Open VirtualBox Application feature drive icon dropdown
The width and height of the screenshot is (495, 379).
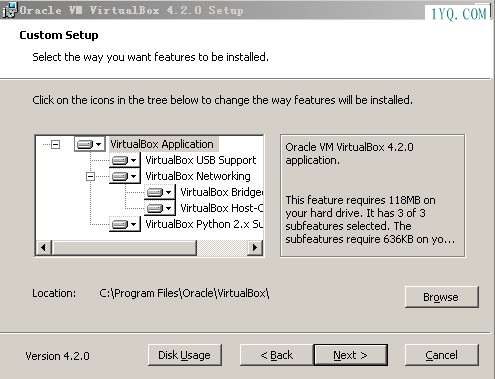click(x=89, y=144)
